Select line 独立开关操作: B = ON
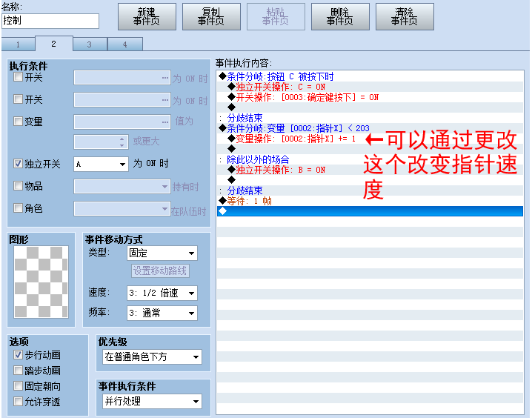Image resolution: width=532 pixels, height=418 pixels. [x=370, y=170]
